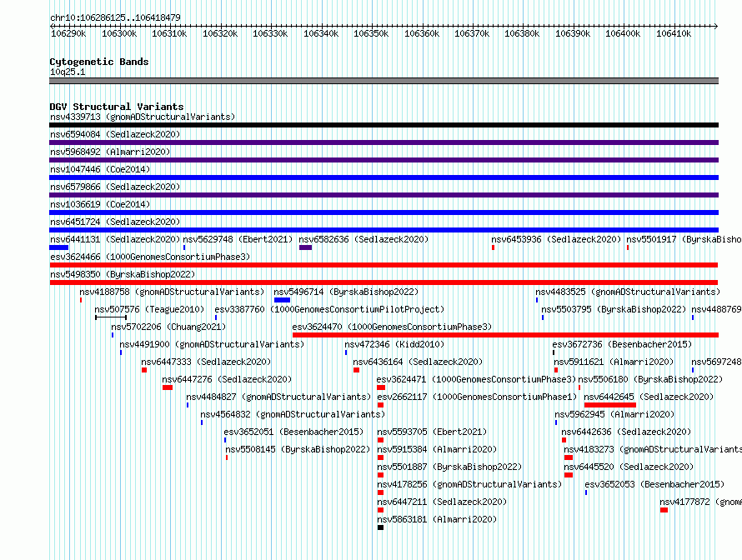Open the nsv6442636 (Sedlazeck2020) label
Screen dimensions: 742x560
[x=626, y=432]
